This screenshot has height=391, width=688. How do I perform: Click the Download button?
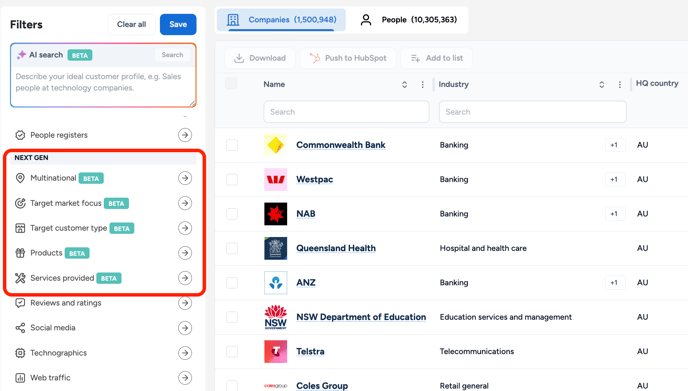point(260,58)
